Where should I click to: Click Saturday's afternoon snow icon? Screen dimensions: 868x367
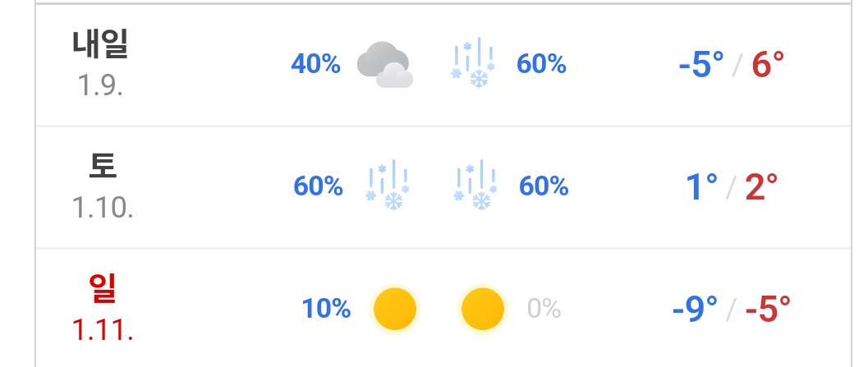pyautogui.click(x=474, y=186)
